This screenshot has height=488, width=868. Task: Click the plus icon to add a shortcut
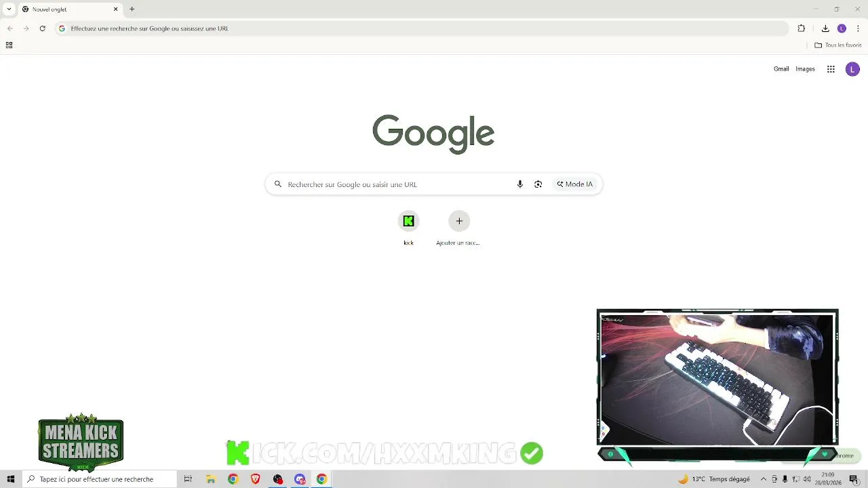[x=459, y=221]
